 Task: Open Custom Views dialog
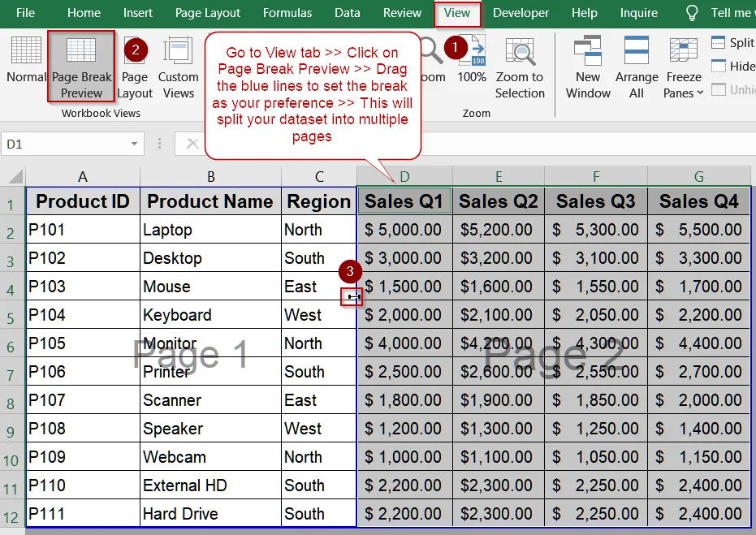coord(178,67)
